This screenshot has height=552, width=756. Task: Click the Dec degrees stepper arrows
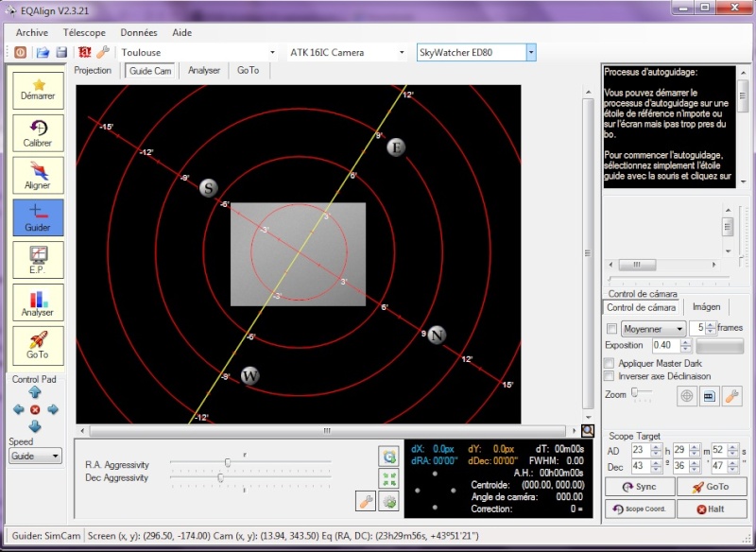point(656,467)
